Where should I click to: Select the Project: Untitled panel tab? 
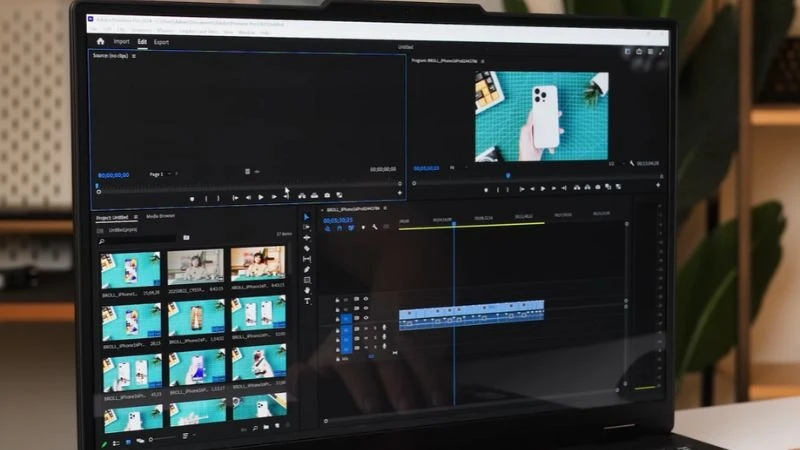click(x=112, y=217)
